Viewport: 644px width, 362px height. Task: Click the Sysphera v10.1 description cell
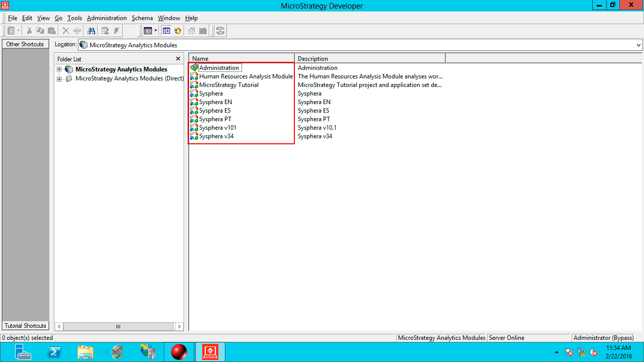point(317,128)
